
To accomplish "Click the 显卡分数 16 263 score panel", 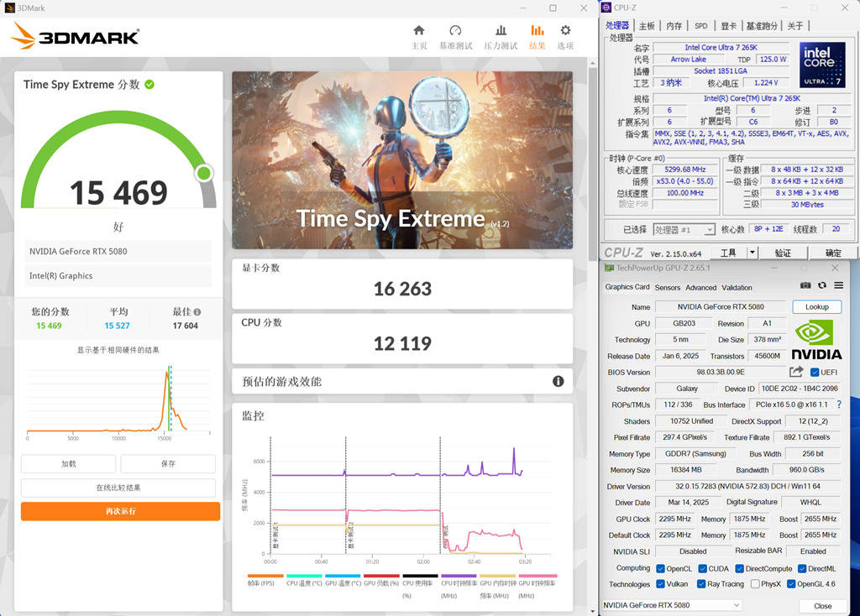I will [x=402, y=284].
